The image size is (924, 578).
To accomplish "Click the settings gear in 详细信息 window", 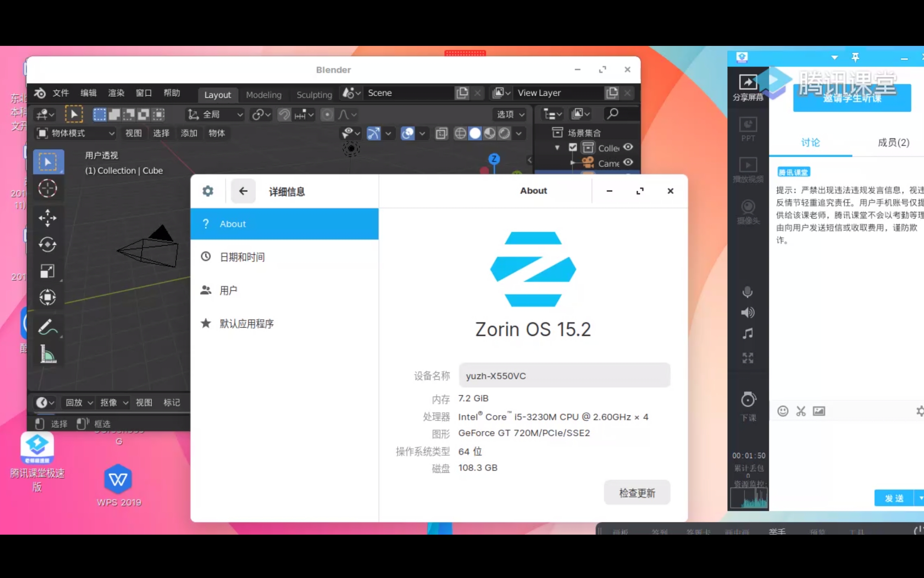I will tap(208, 191).
